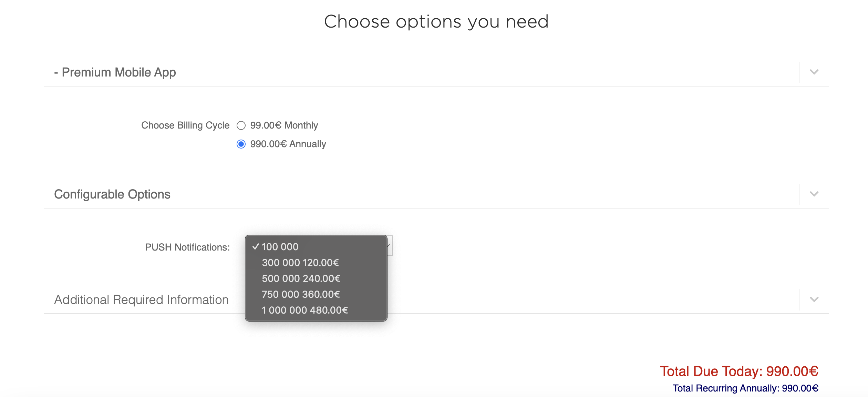Collapse the Configurable Options section chevron
Screen dimensions: 868x397
click(814, 194)
